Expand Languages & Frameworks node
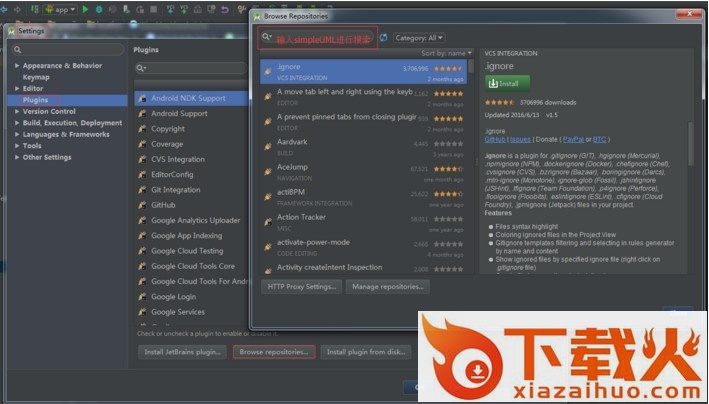 [x=17, y=134]
